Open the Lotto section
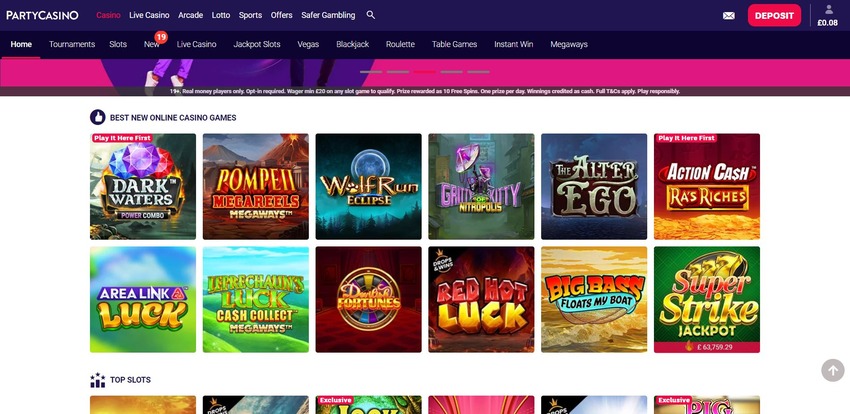850x414 pixels. pyautogui.click(x=221, y=15)
